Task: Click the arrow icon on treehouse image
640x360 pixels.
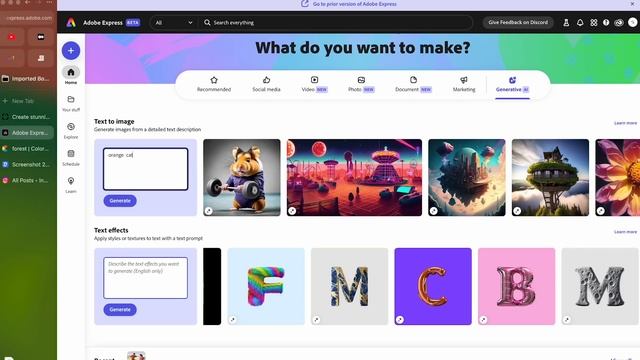Action: (517, 211)
